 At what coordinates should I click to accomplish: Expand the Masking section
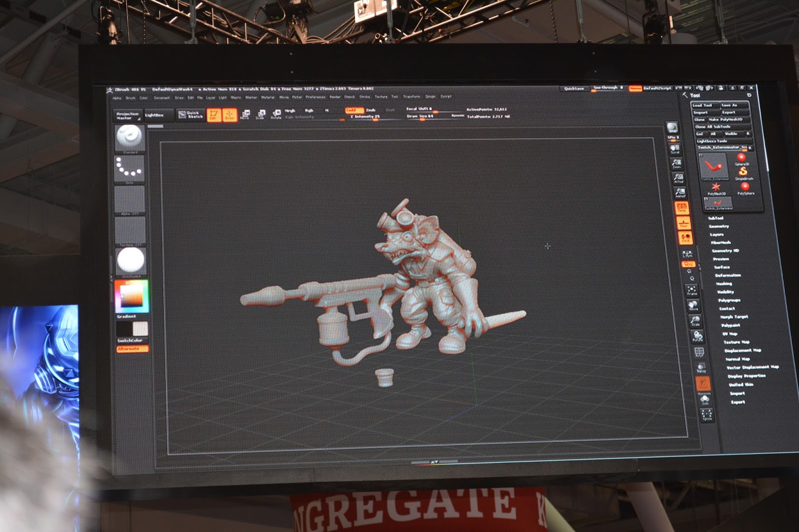(x=724, y=283)
